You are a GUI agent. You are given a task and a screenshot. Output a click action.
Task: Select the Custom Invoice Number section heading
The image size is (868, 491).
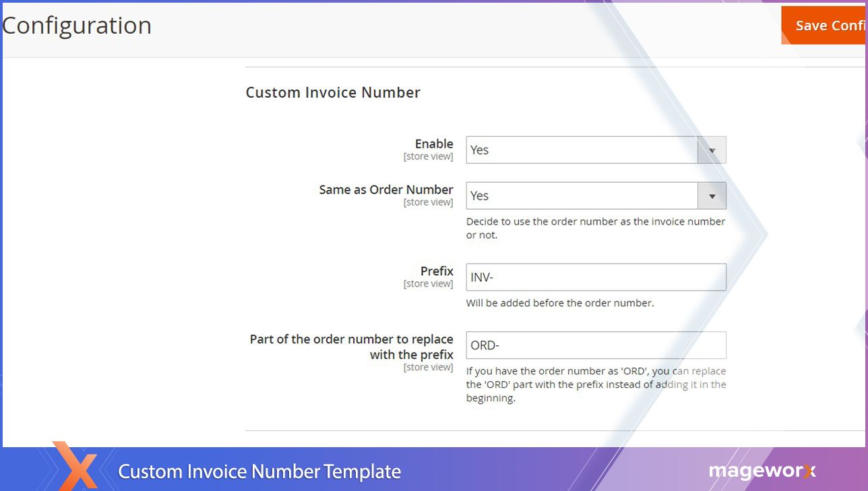click(333, 92)
